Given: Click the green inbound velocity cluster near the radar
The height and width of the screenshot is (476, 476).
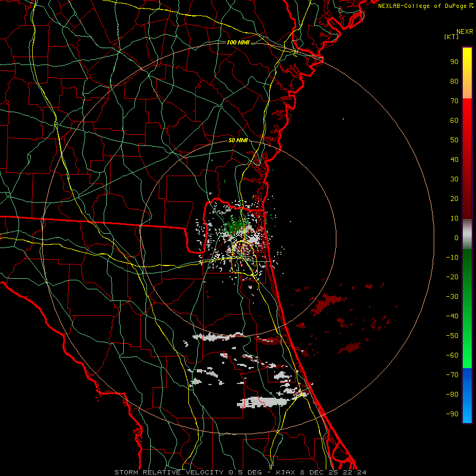Looking at the screenshot, I should [235, 224].
